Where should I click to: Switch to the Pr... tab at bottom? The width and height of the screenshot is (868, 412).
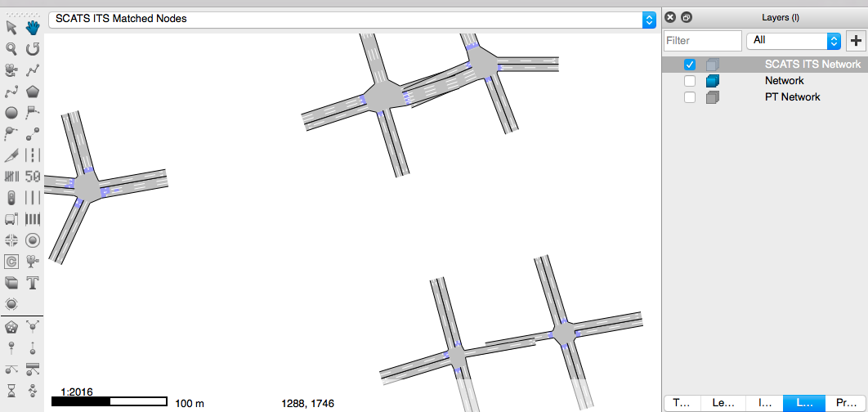(846, 403)
